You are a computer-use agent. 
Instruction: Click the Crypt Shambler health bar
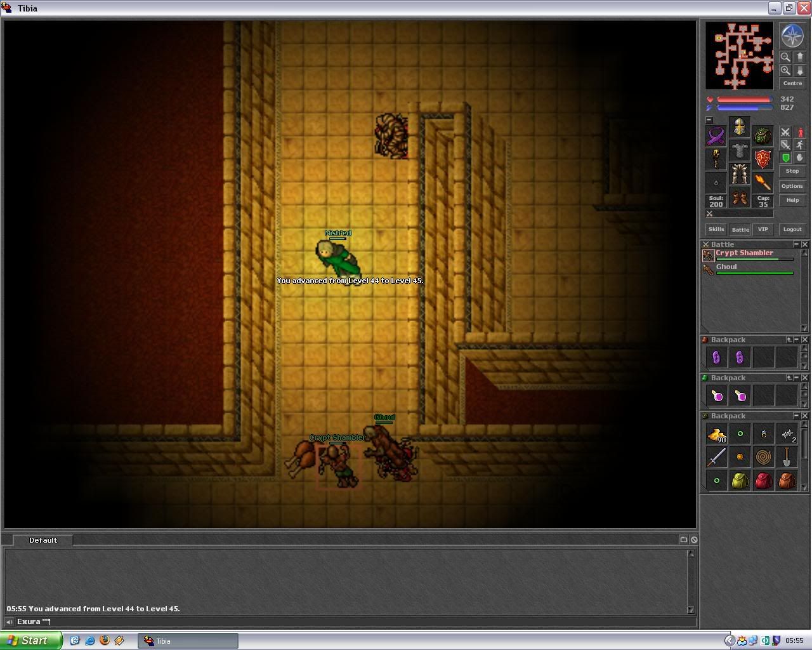[x=755, y=259]
